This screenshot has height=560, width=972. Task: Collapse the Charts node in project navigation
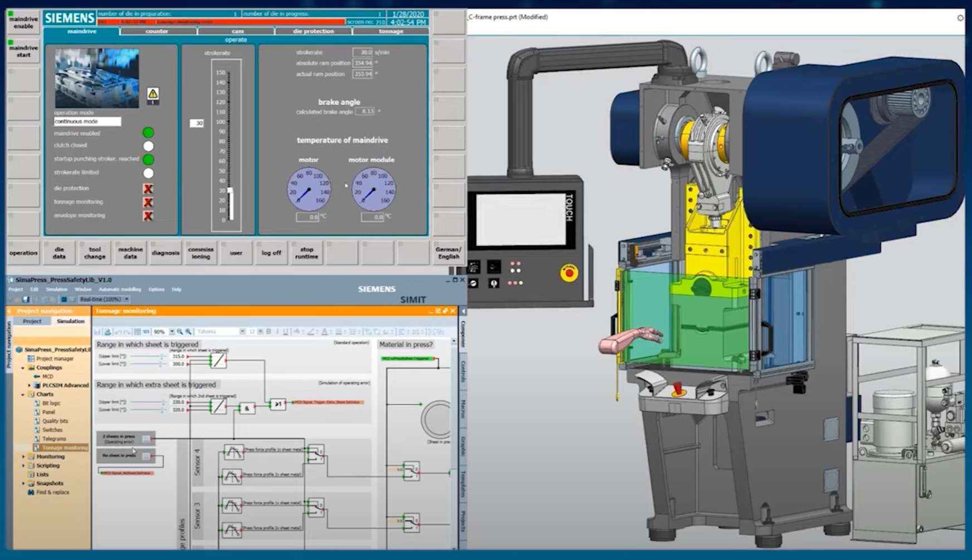[22, 395]
